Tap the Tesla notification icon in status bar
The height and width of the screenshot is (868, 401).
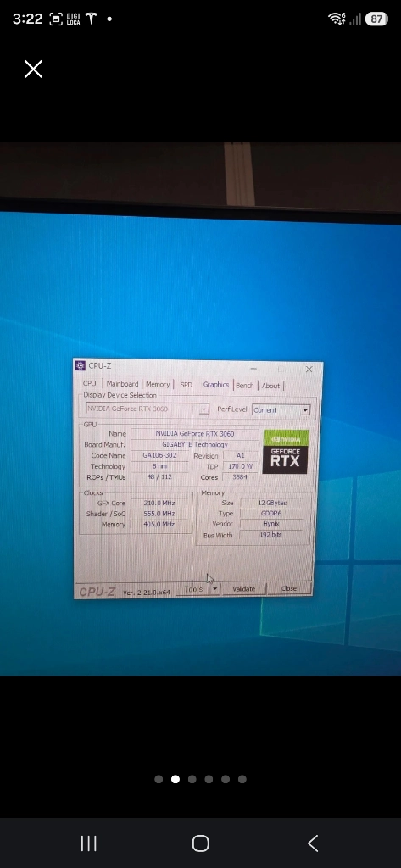tap(91, 19)
